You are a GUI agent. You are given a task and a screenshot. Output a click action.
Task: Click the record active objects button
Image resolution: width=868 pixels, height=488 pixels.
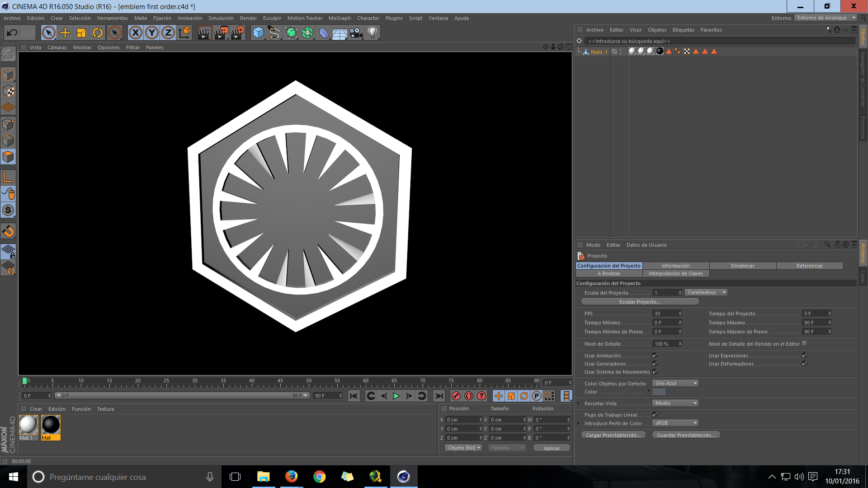pyautogui.click(x=456, y=396)
